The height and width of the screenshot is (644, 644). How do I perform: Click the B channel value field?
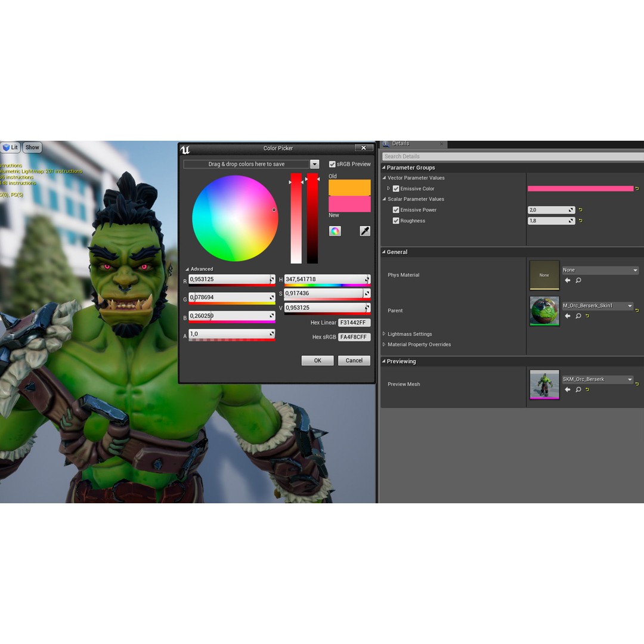pos(231,316)
